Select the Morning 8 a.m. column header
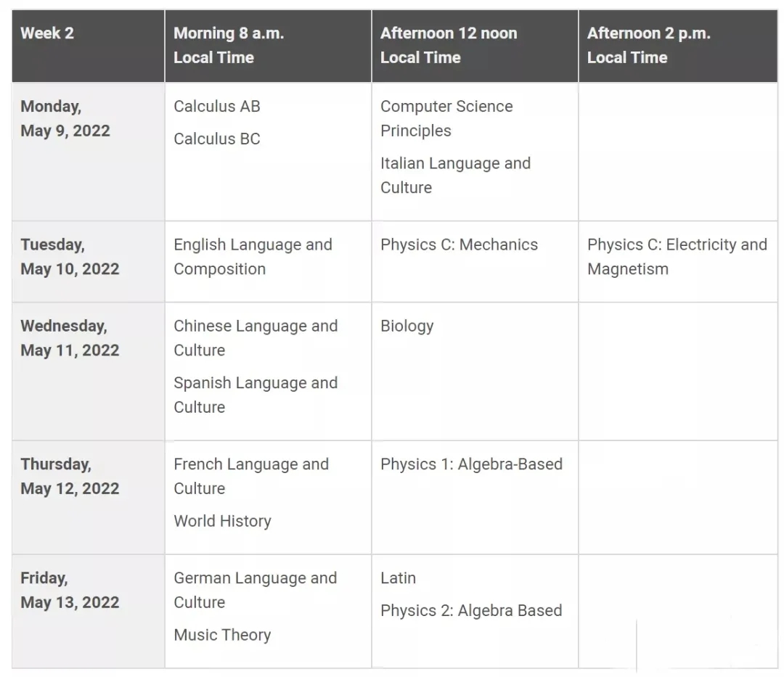784x677 pixels. pyautogui.click(x=268, y=46)
